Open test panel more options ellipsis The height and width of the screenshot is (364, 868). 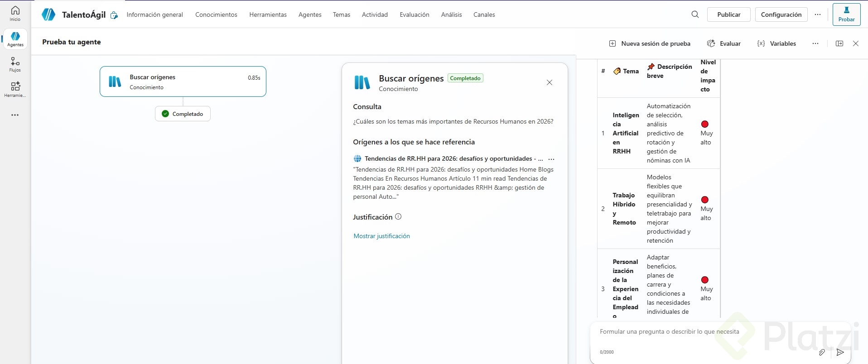point(815,43)
